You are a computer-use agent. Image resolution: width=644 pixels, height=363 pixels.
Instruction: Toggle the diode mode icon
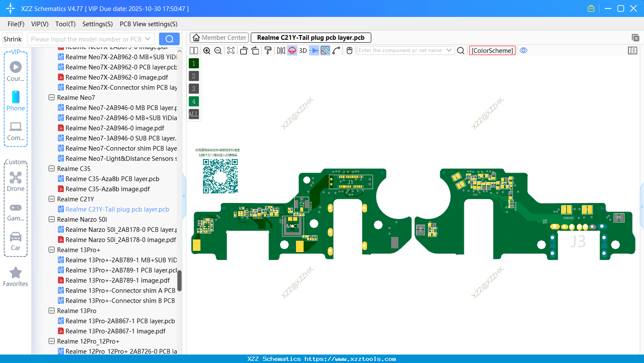click(x=314, y=50)
